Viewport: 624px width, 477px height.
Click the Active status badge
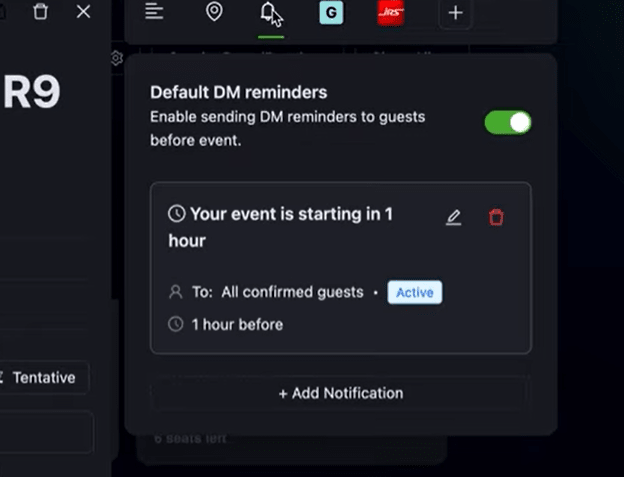[415, 292]
